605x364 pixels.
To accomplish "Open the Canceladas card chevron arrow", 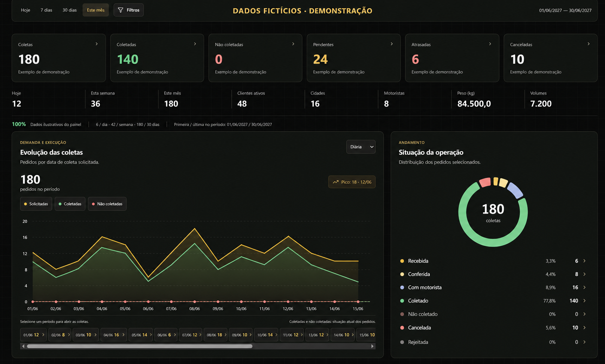I will (589, 44).
